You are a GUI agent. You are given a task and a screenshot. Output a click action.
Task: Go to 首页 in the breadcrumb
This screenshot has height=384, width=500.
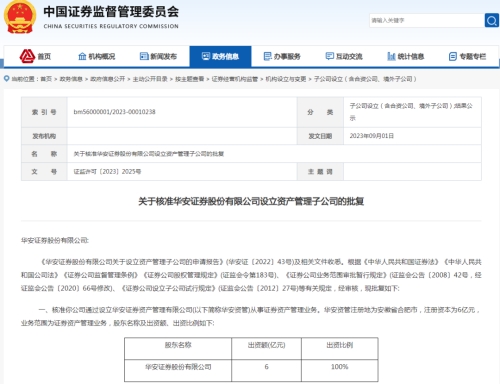[46, 79]
